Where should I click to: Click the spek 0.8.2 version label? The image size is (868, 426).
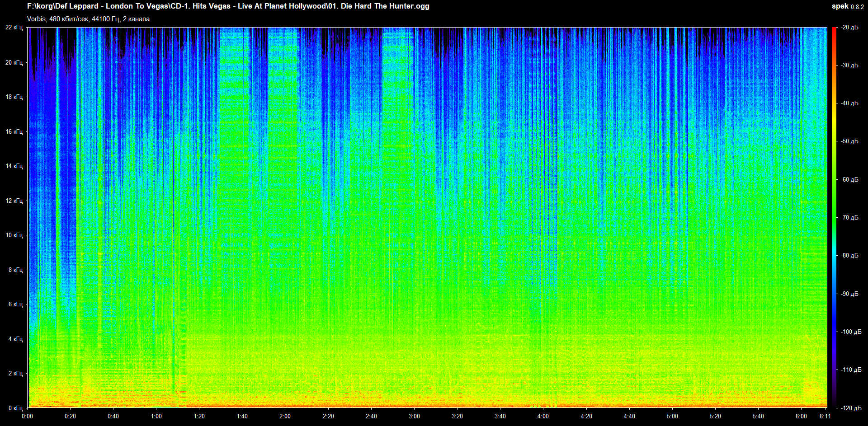[847, 6]
